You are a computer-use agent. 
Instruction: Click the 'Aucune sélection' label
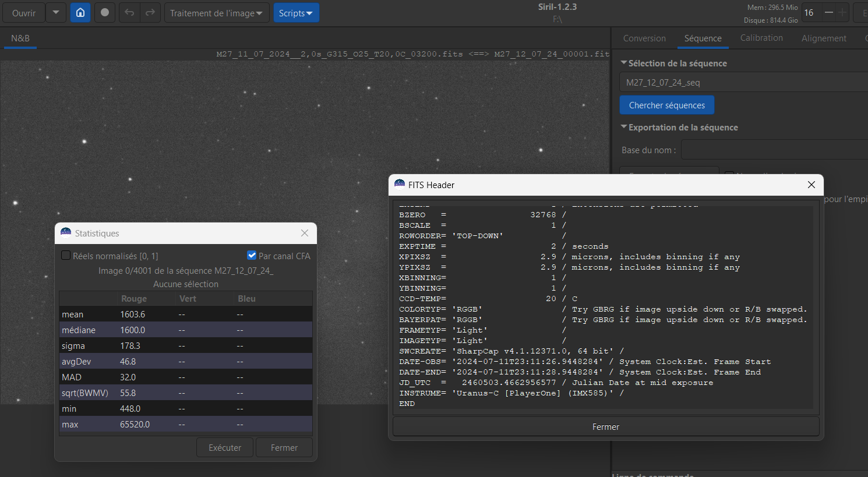coord(186,284)
